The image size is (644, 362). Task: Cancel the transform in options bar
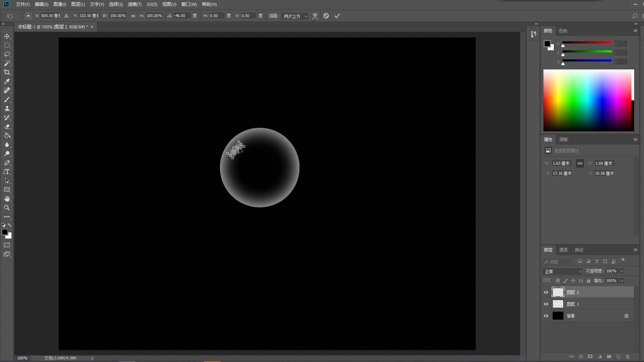[326, 16]
